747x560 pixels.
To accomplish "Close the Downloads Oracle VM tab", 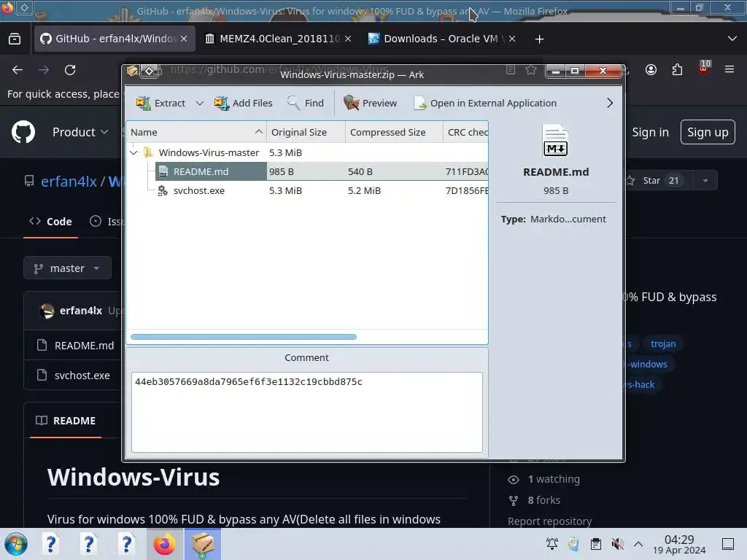I will coord(512,39).
